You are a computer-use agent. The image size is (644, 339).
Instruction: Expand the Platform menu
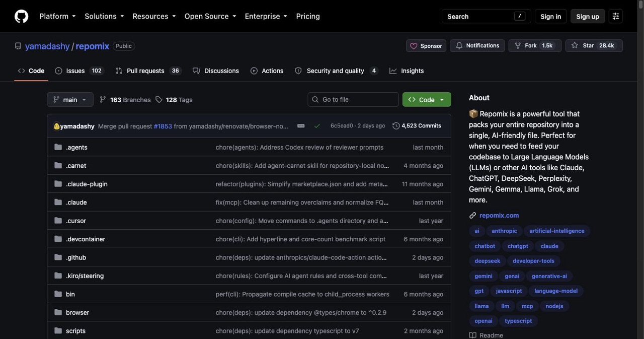point(57,16)
